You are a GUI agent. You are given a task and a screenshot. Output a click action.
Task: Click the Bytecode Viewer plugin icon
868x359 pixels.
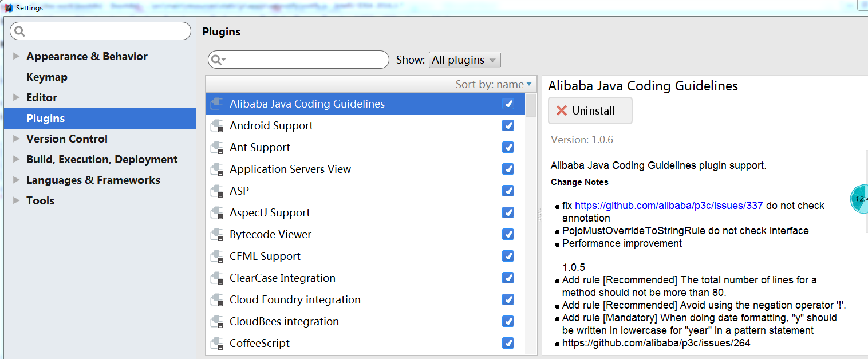point(217,234)
